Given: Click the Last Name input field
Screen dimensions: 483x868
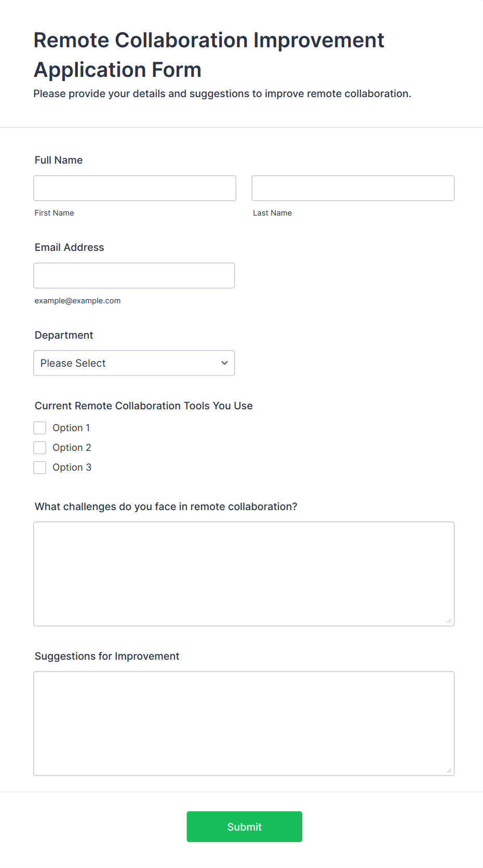Looking at the screenshot, I should click(x=353, y=188).
